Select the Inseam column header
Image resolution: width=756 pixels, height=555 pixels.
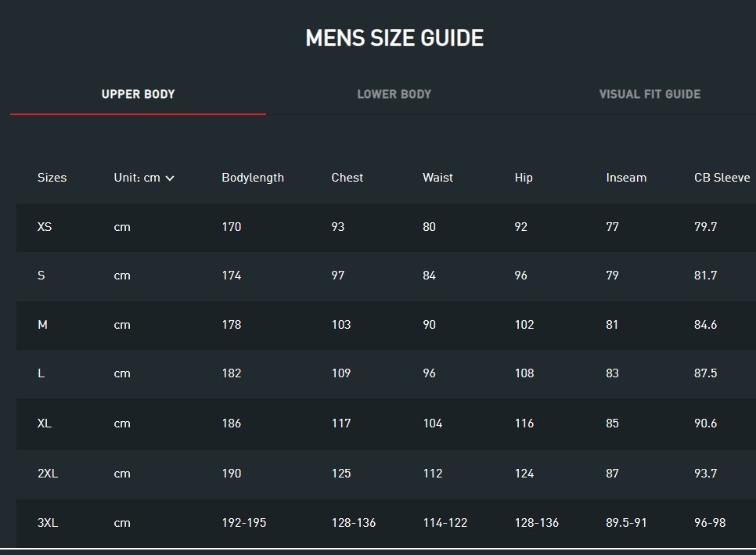(626, 178)
